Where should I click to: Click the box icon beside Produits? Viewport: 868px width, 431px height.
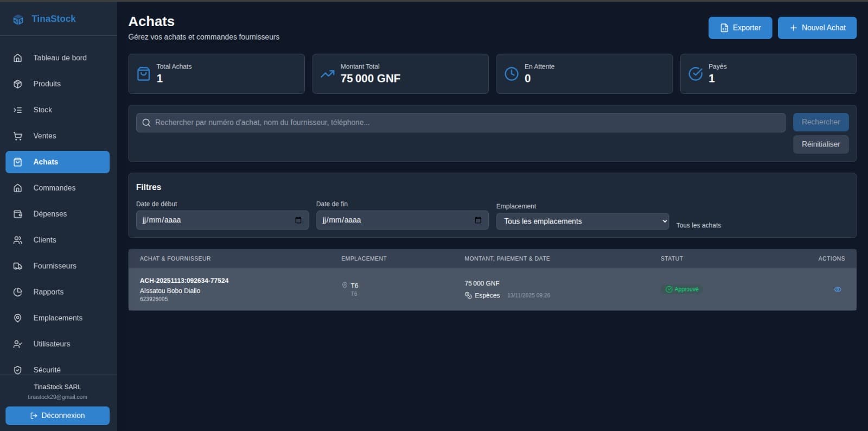(x=18, y=84)
